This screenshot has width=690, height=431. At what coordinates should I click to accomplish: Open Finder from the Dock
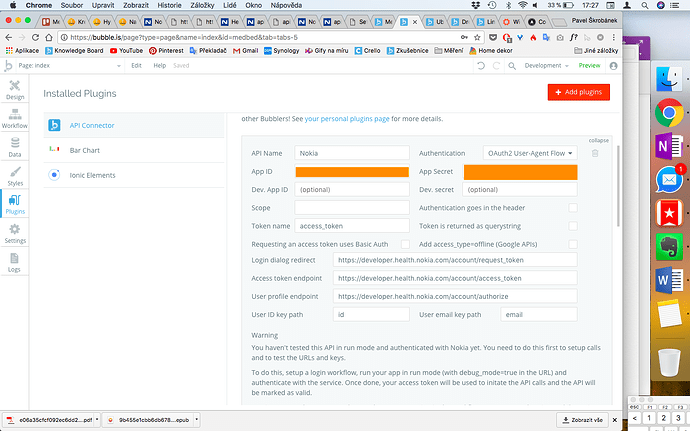pos(669,79)
